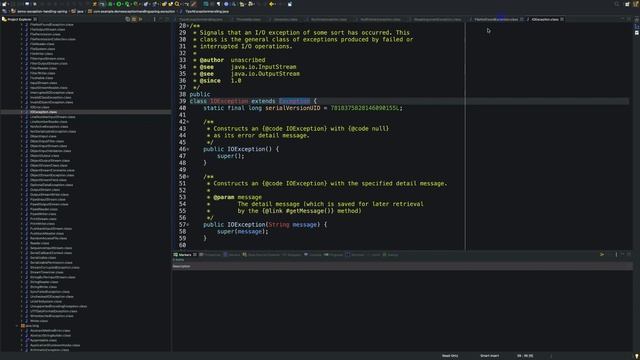
Task: Toggle Mark Occurrences pen icon
Action: click(194, 4)
